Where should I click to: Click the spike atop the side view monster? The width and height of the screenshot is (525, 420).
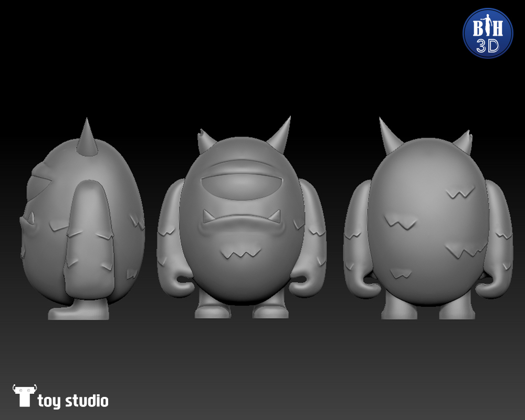(x=86, y=139)
